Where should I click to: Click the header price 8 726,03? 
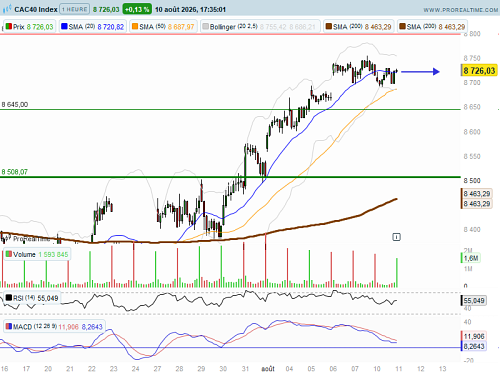tap(106, 10)
